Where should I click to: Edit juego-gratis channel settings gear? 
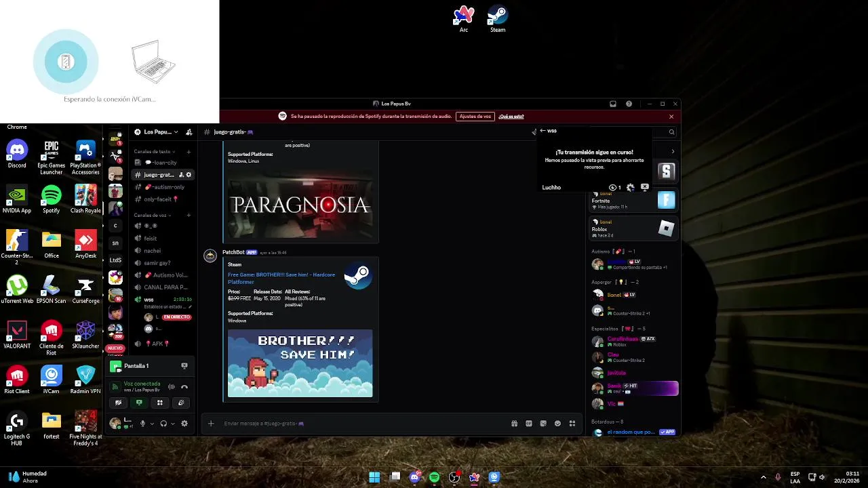(189, 175)
